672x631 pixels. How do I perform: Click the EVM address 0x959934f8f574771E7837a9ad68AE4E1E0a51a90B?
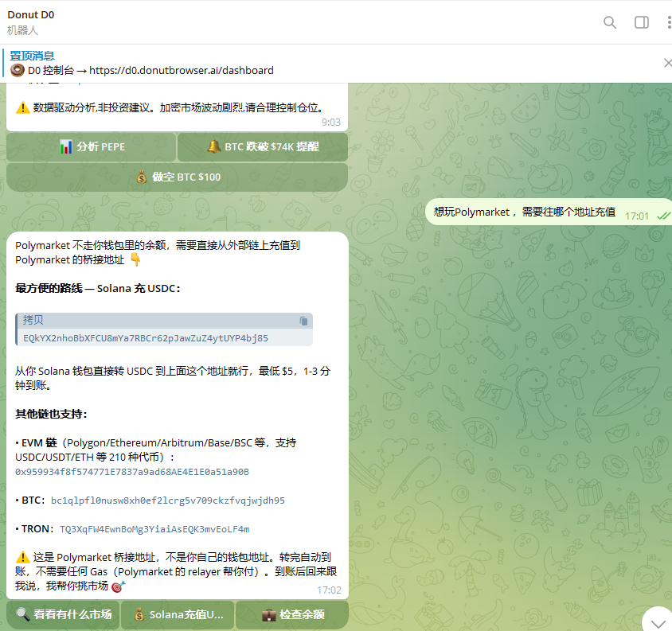(132, 472)
